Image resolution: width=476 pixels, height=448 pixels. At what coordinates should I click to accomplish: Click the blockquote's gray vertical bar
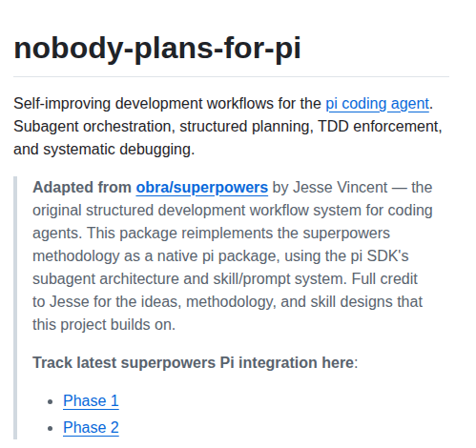(15, 308)
